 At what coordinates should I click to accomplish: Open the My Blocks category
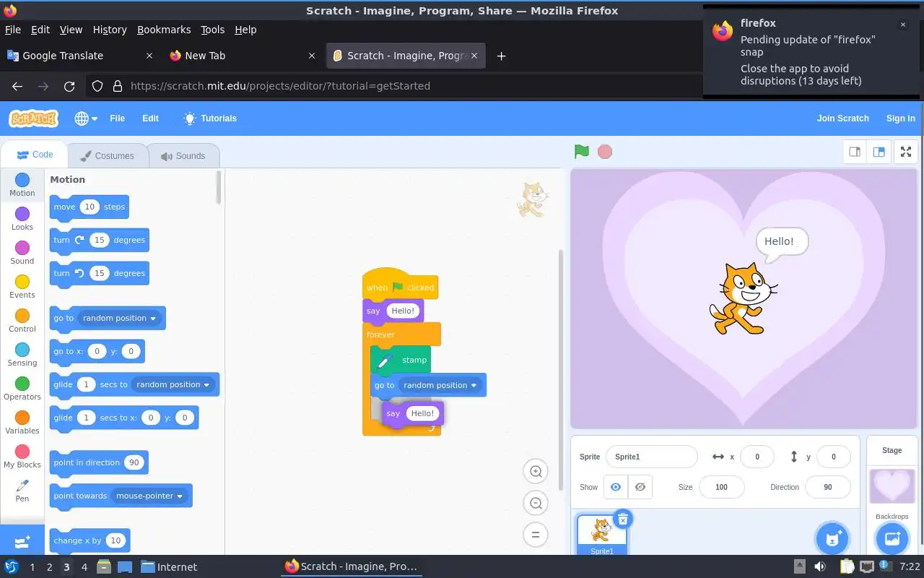(22, 457)
